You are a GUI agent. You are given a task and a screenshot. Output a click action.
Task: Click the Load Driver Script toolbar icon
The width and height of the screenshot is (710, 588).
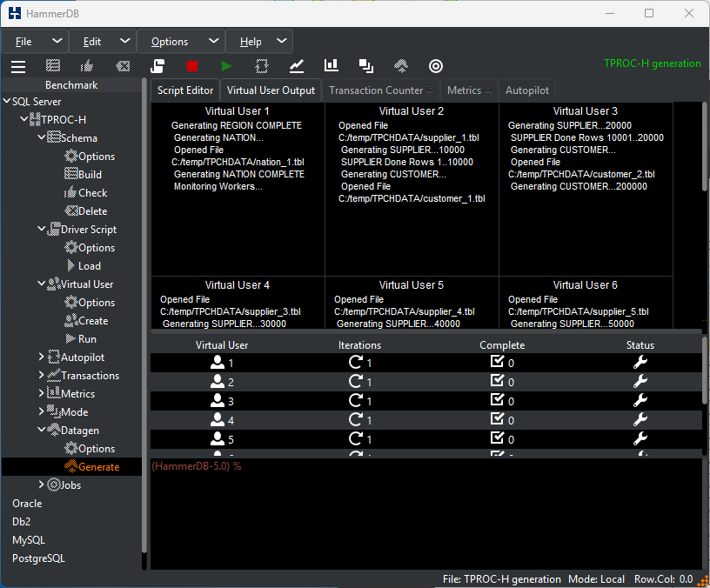tap(157, 66)
